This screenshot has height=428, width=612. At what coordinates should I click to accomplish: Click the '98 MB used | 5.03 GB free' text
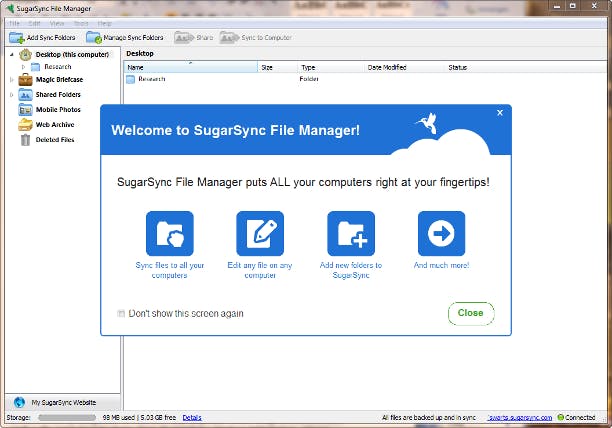139,417
